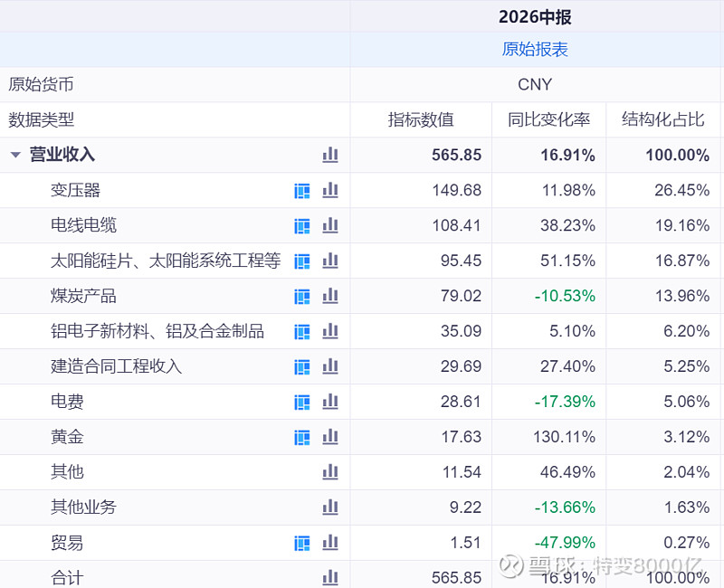This screenshot has width=724, height=588.
Task: Open bar chart icon for 合计
Action: point(330,578)
